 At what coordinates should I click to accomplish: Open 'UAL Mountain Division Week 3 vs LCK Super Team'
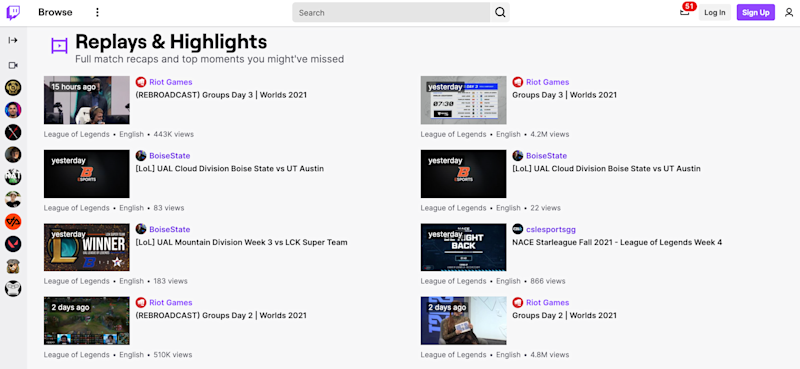click(x=241, y=242)
